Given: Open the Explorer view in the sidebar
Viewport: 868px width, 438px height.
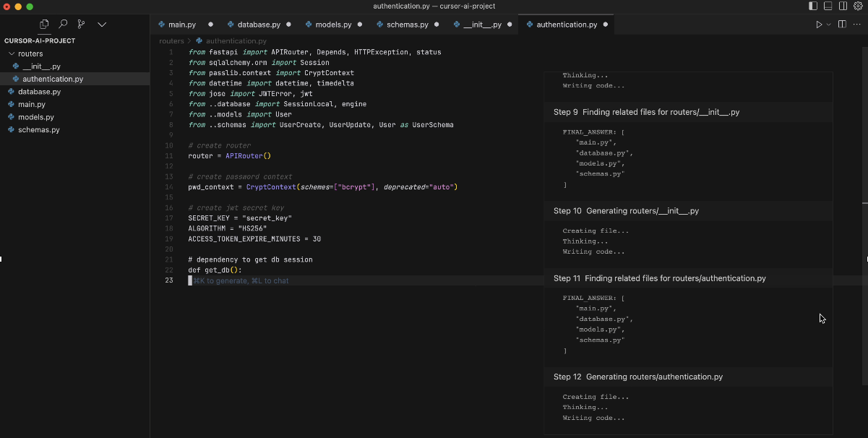Looking at the screenshot, I should tap(44, 24).
